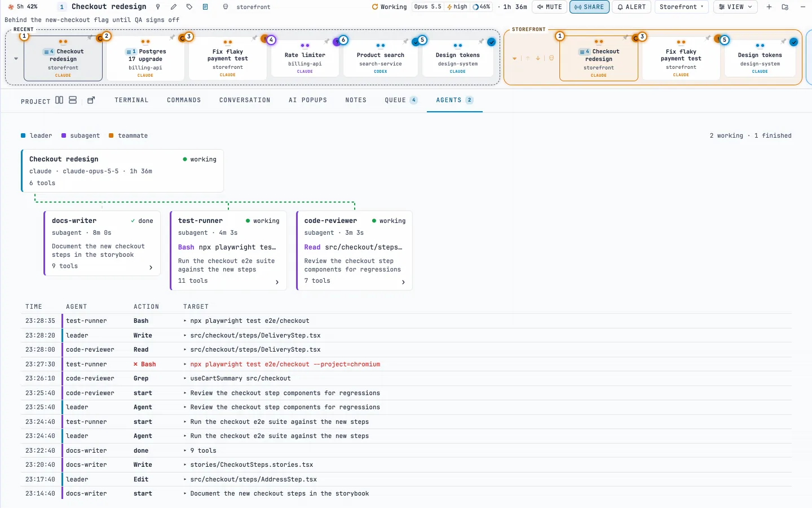The image size is (812, 508).
Task: Switch to the TERMINAL tab
Action: pyautogui.click(x=131, y=100)
